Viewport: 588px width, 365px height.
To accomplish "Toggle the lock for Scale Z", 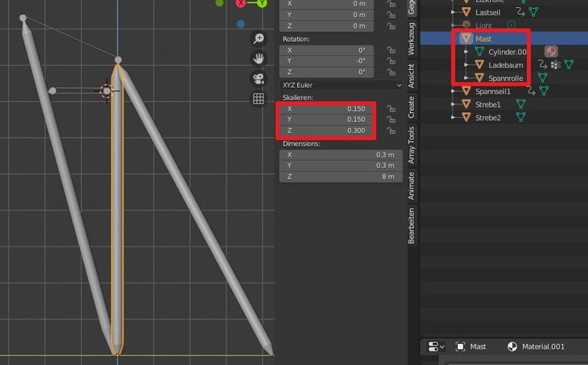I will pyautogui.click(x=391, y=130).
